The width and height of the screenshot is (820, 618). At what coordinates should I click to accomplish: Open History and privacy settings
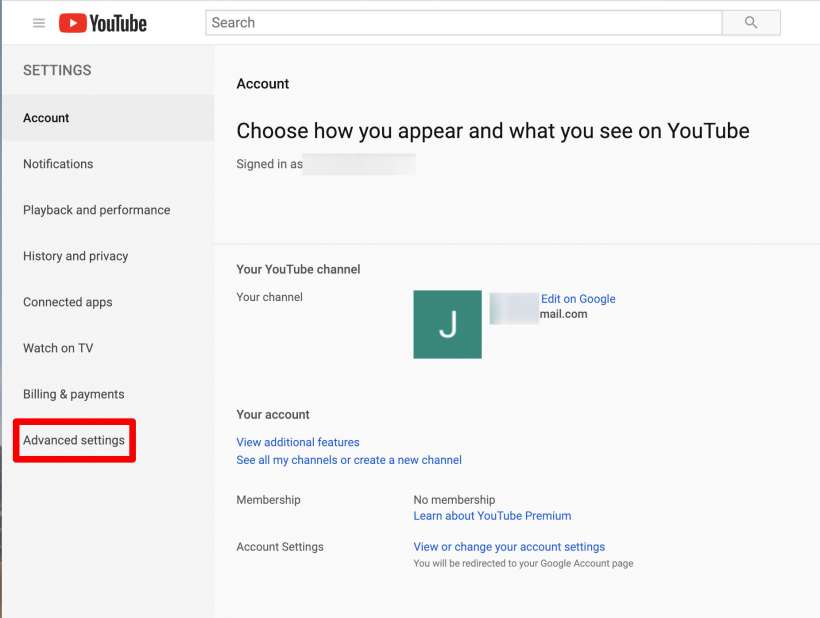coord(76,256)
